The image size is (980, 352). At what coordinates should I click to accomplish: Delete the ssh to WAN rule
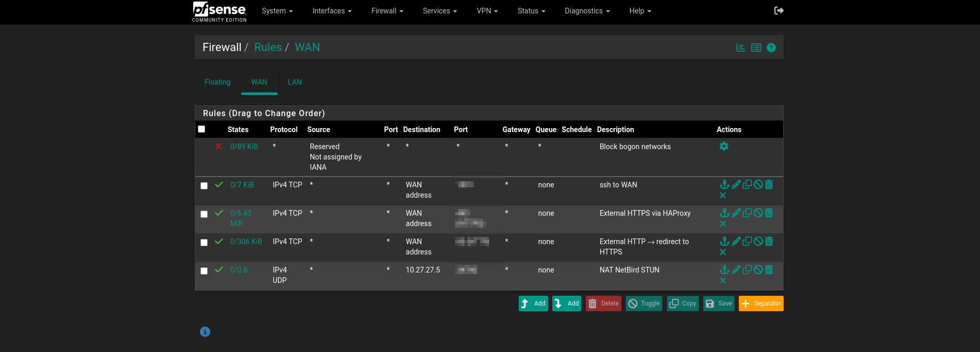pos(769,184)
